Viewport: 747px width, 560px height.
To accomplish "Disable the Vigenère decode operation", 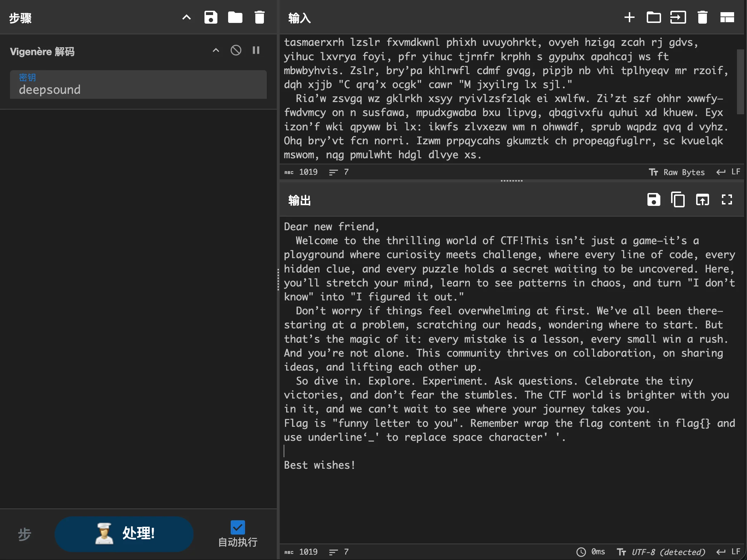I will (236, 50).
